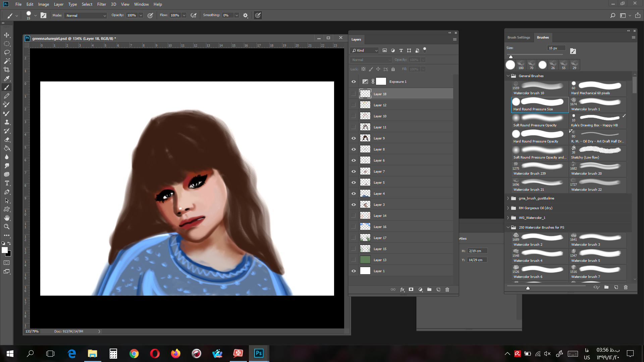Delete layer using Layers trash icon
644x362 pixels.
pyautogui.click(x=447, y=290)
